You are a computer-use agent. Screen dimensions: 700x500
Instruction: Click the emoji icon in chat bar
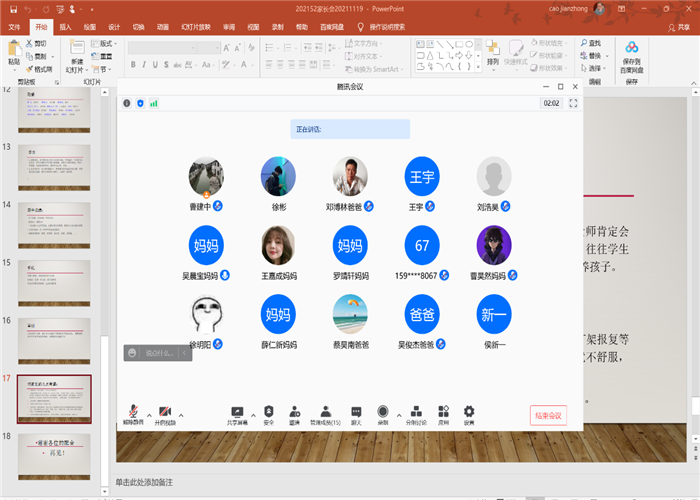(132, 353)
